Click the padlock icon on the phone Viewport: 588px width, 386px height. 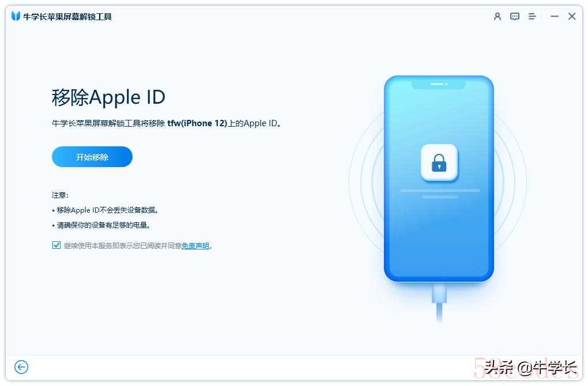pyautogui.click(x=439, y=162)
